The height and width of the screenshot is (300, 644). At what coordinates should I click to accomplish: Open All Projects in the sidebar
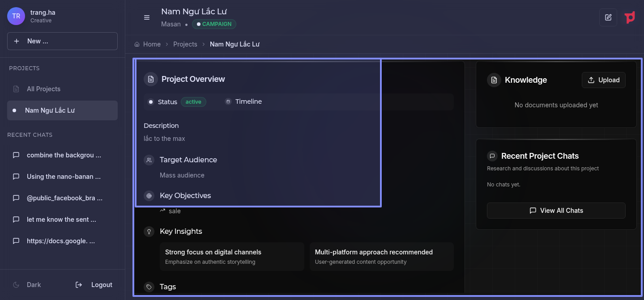tap(43, 89)
